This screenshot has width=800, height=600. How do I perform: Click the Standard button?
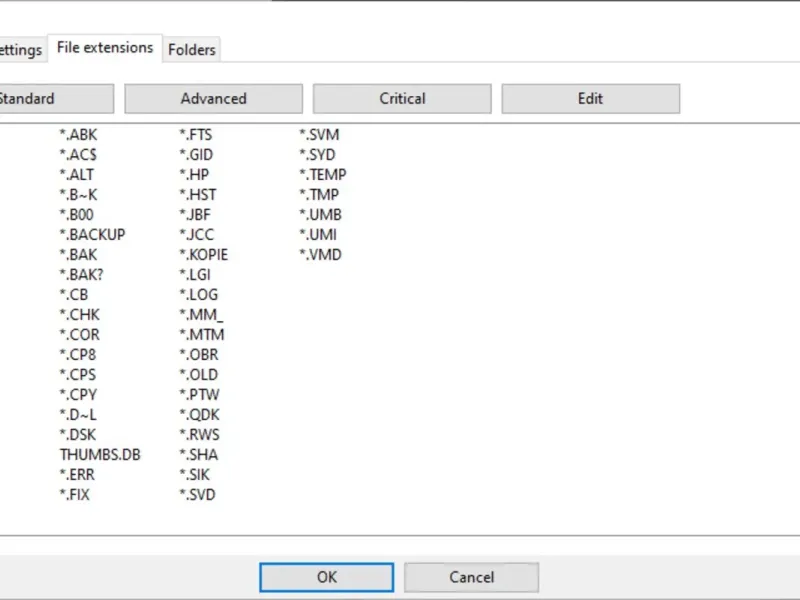pyautogui.click(x=57, y=98)
